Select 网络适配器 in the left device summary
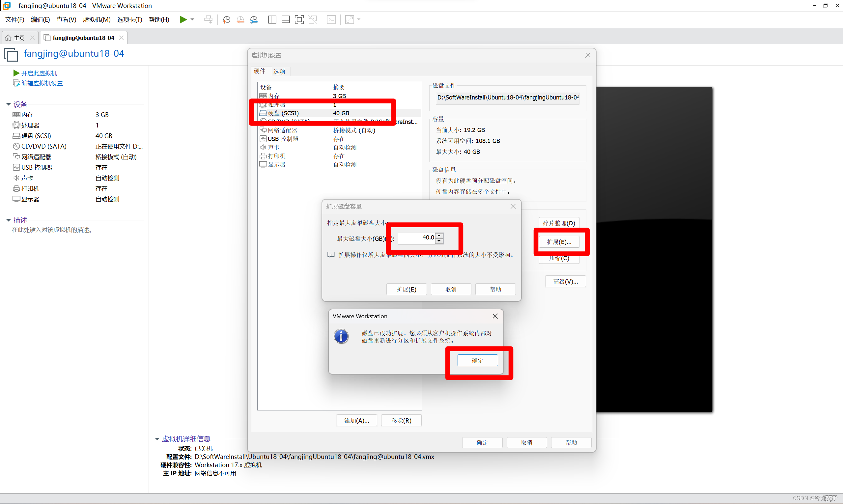The height and width of the screenshot is (504, 843). coord(77,157)
